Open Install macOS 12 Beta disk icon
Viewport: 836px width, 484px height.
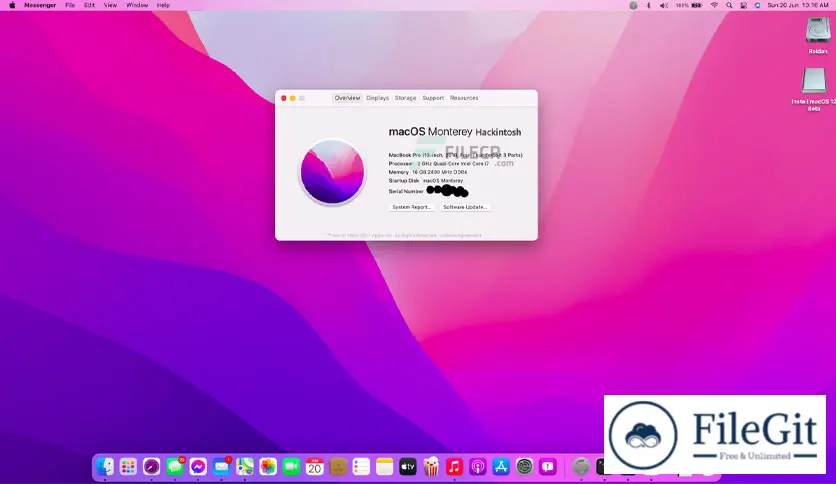[814, 88]
